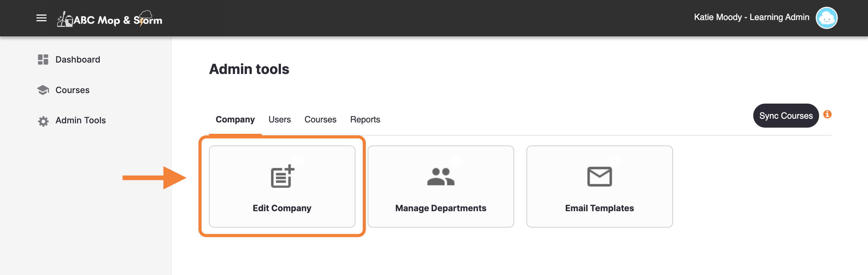Viewport: 868px width, 275px height.
Task: Go to Dashboard in the sidebar
Action: coord(78,60)
